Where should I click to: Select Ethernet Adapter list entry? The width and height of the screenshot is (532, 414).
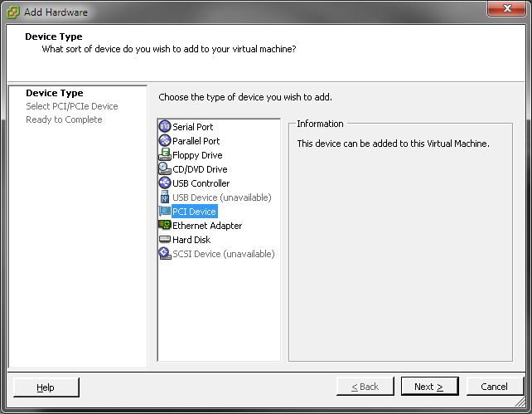click(201, 226)
